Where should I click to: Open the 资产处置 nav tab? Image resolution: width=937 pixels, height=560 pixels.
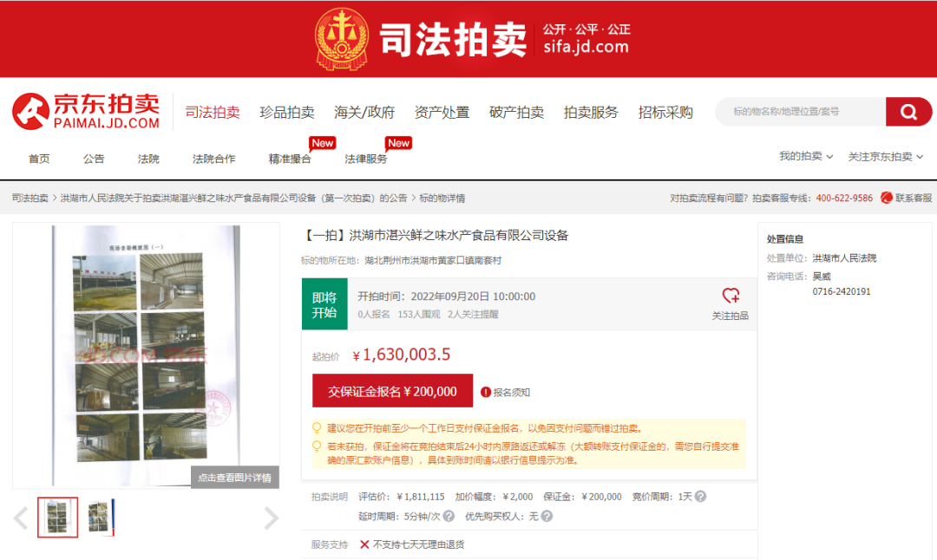(x=442, y=112)
